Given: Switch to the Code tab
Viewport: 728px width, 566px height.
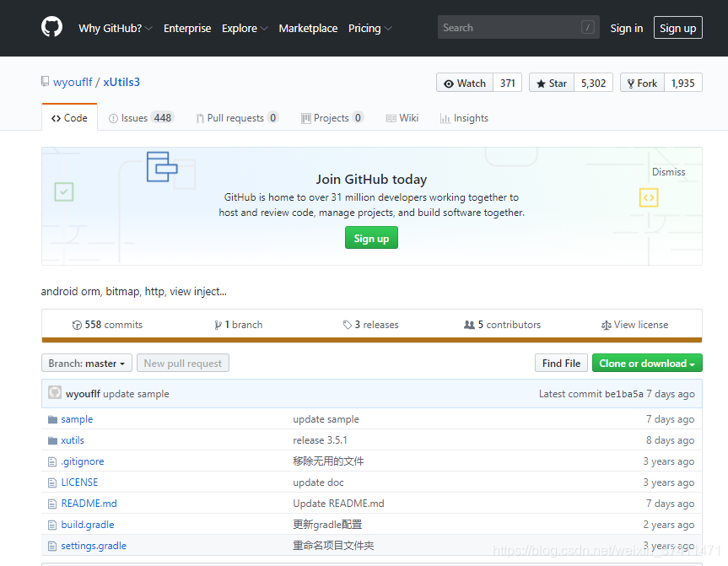Looking at the screenshot, I should point(70,118).
